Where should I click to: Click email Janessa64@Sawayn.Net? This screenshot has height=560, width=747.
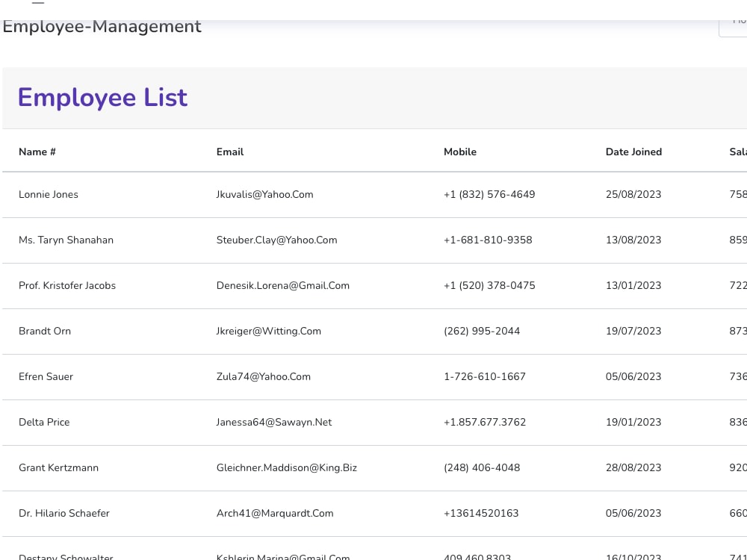(x=274, y=423)
